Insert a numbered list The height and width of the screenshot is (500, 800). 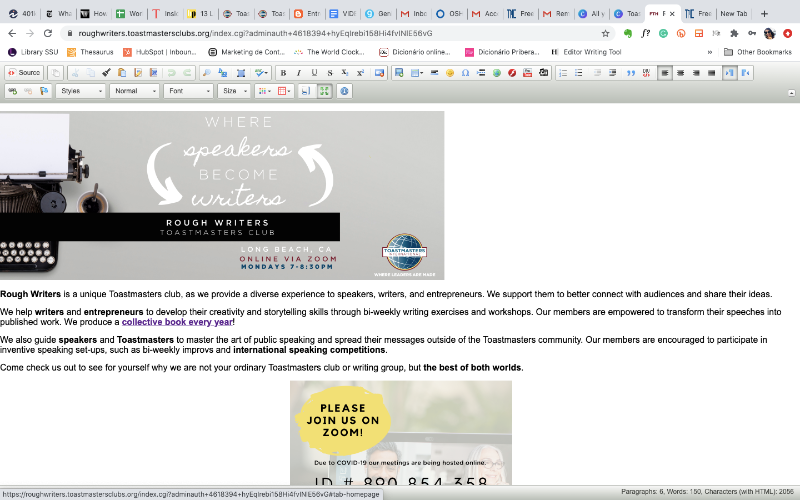tap(563, 73)
